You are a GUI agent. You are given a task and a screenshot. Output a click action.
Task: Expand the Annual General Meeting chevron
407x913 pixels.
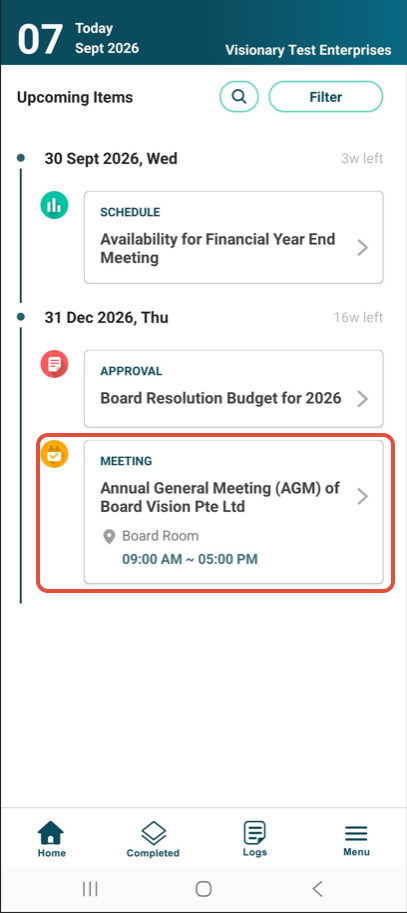(363, 497)
